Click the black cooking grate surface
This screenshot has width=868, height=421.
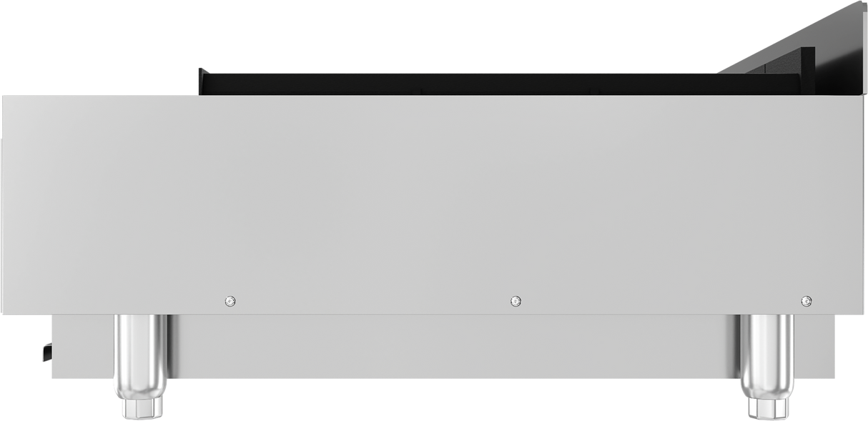pyautogui.click(x=500, y=84)
